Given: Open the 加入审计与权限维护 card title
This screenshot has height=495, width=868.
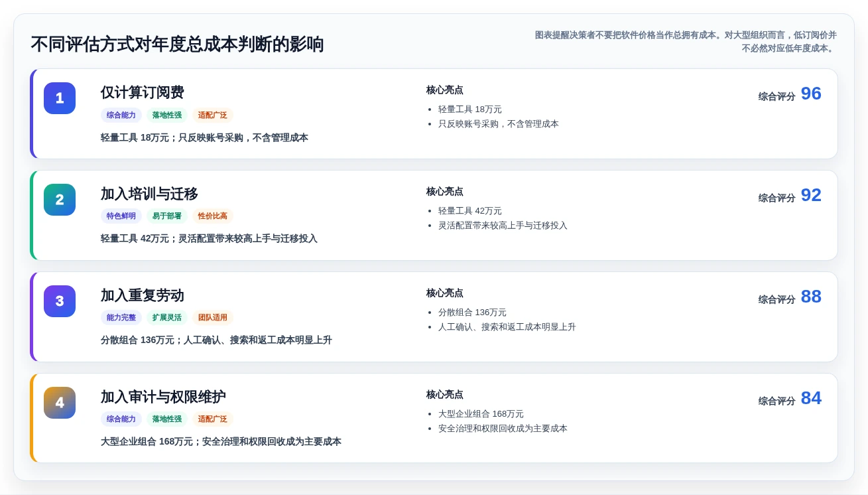Looking at the screenshot, I should [163, 397].
